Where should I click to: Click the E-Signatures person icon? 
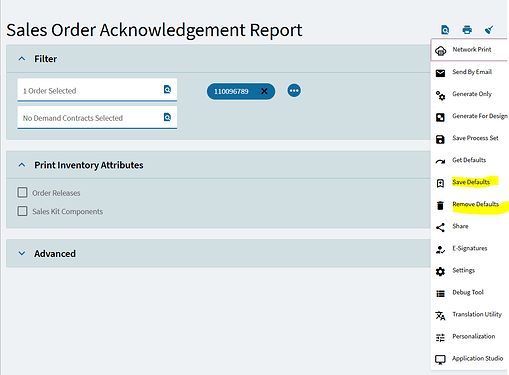coord(440,250)
